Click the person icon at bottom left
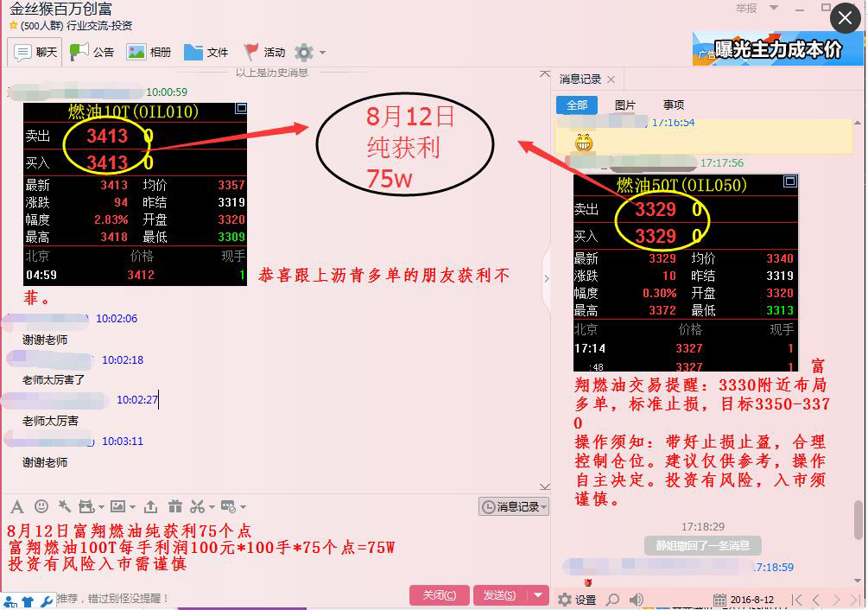 point(10,601)
